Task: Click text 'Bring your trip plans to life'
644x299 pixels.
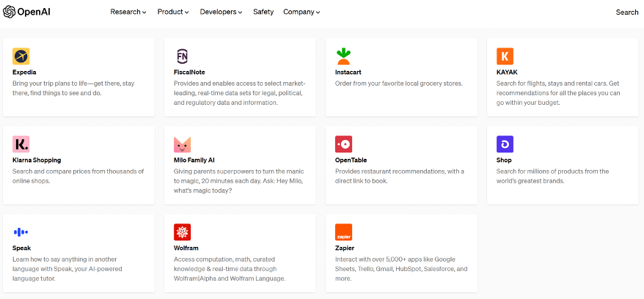Action: (49, 84)
